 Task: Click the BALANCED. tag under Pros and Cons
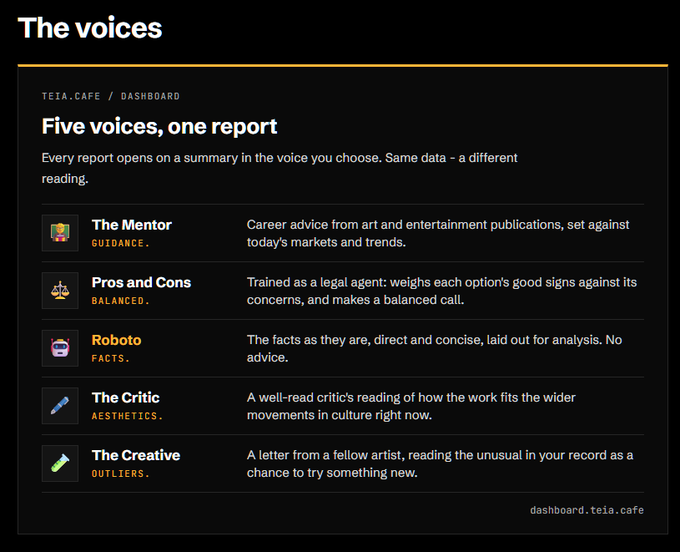121,301
